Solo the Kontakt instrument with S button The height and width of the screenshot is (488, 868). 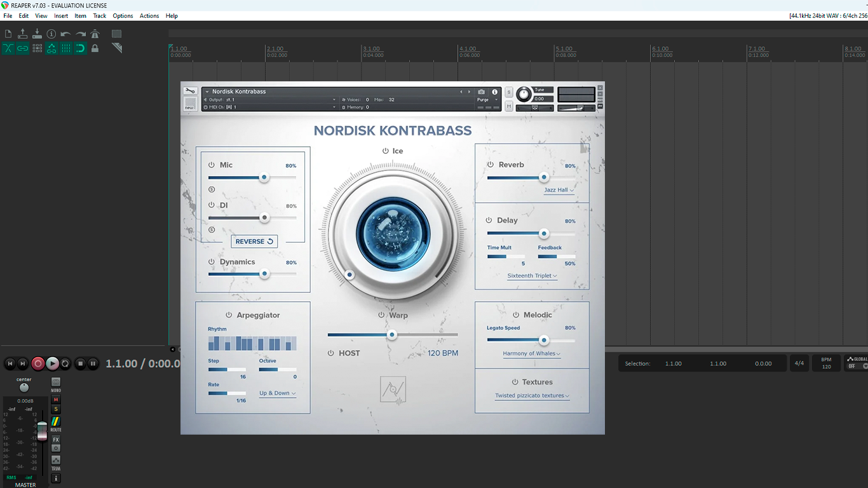(509, 92)
